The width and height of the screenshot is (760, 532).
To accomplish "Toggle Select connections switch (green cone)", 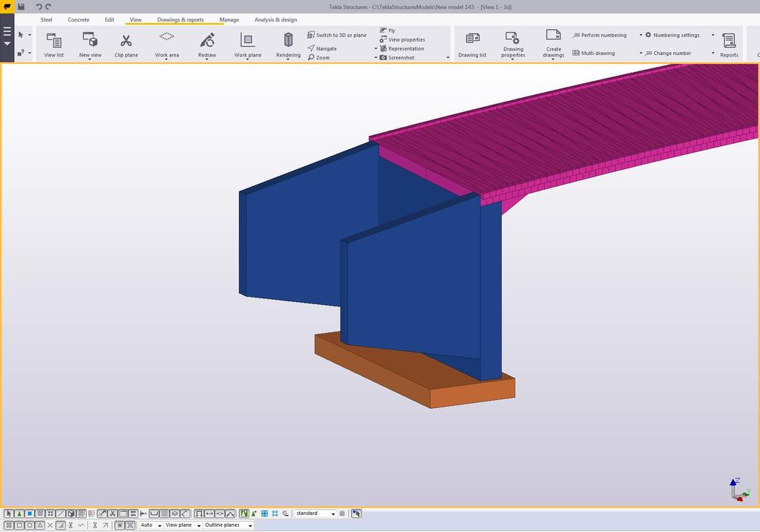I will 19,513.
